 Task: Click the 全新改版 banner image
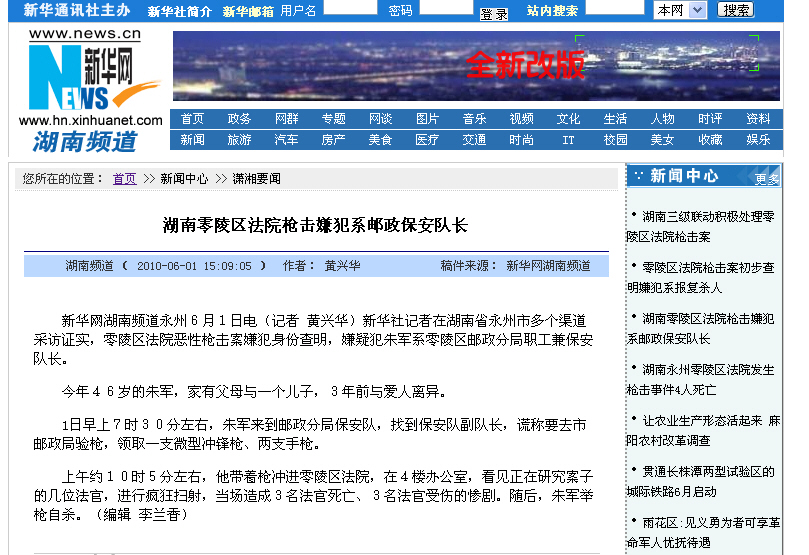point(476,66)
